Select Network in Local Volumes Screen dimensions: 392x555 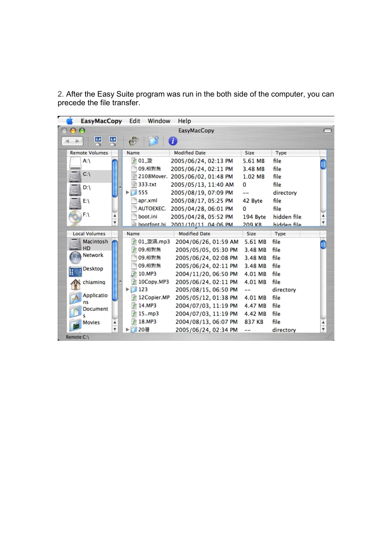pyautogui.click(x=89, y=257)
